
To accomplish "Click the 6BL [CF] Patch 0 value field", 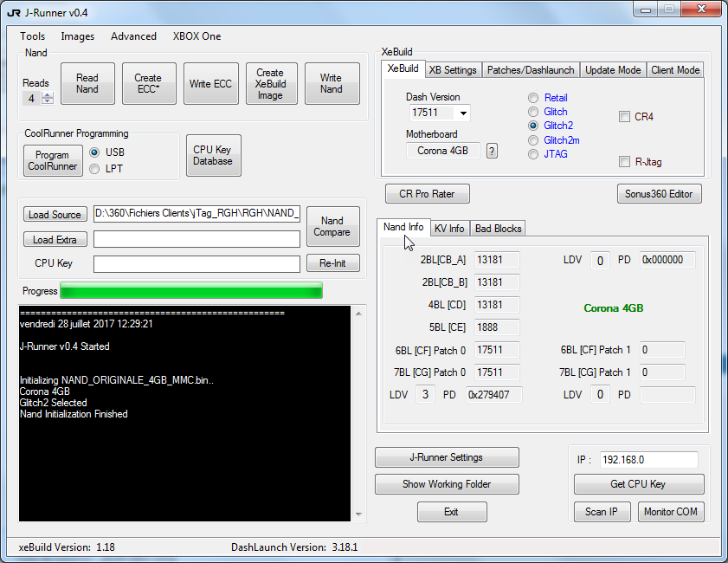I will coord(497,350).
